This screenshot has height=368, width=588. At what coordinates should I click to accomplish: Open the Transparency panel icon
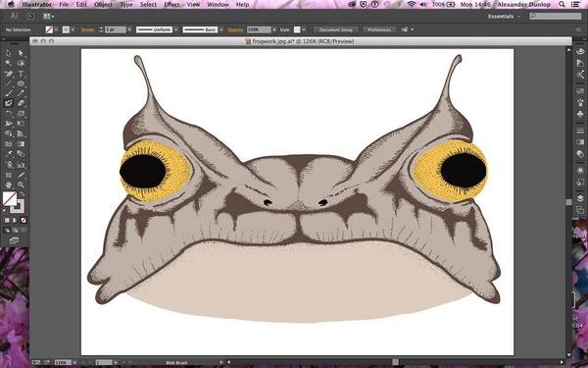(580, 153)
